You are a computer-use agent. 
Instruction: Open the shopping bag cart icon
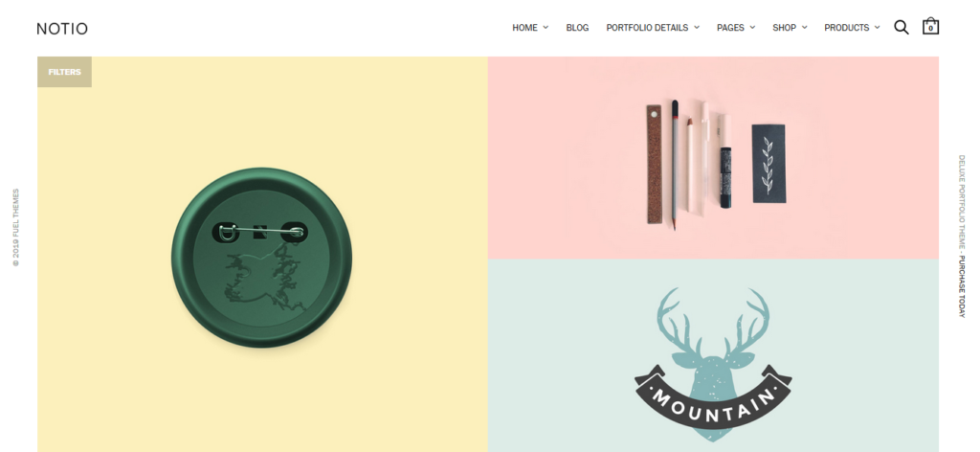(930, 27)
